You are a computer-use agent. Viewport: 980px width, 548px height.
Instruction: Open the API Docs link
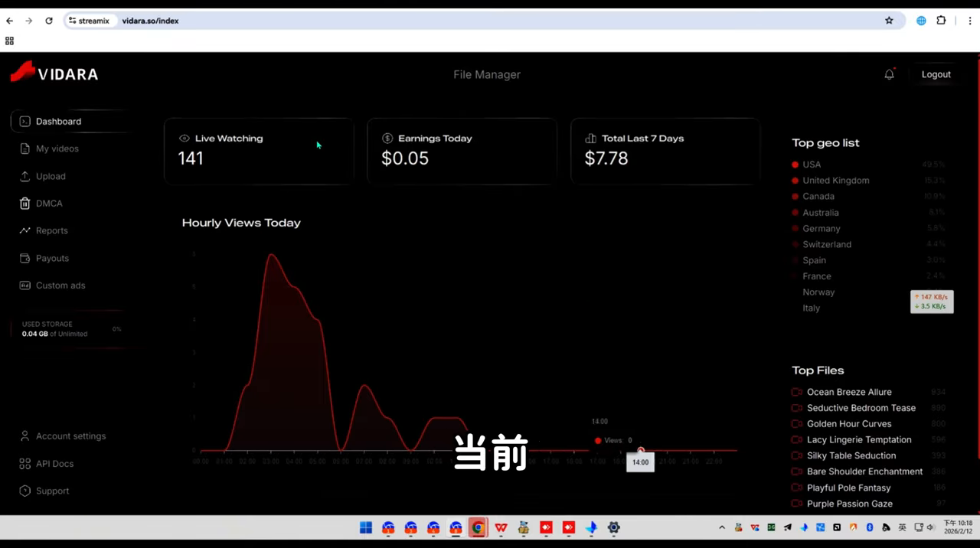point(55,464)
